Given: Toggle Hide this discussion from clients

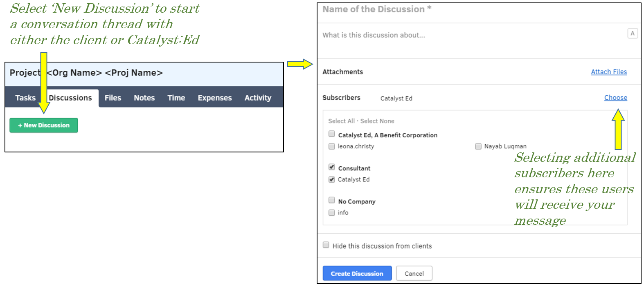Looking at the screenshot, I should pyautogui.click(x=326, y=245).
